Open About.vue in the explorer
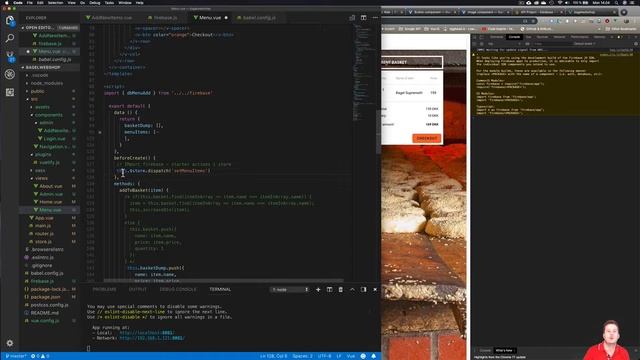The width and height of the screenshot is (640, 360). pyautogui.click(x=51, y=186)
